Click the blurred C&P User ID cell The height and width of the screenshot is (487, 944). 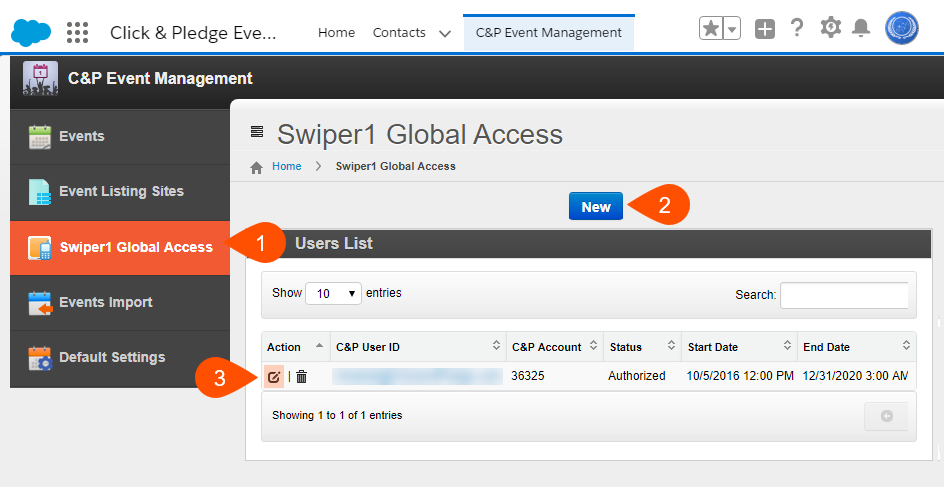417,376
